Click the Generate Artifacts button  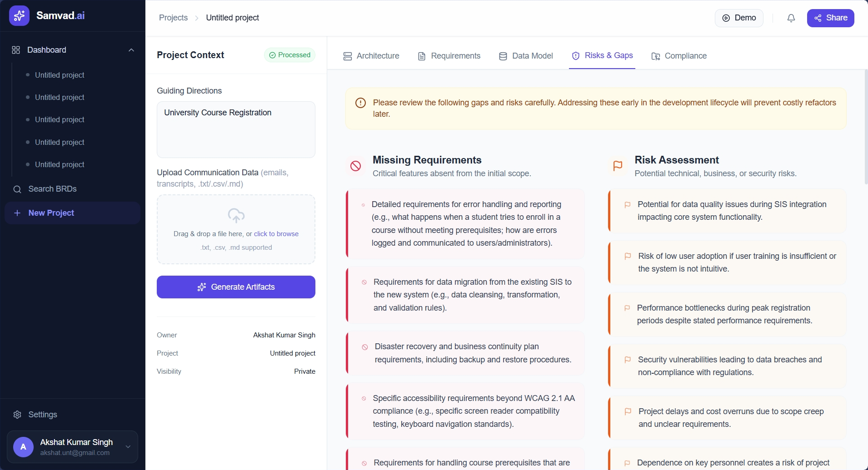pyautogui.click(x=236, y=287)
